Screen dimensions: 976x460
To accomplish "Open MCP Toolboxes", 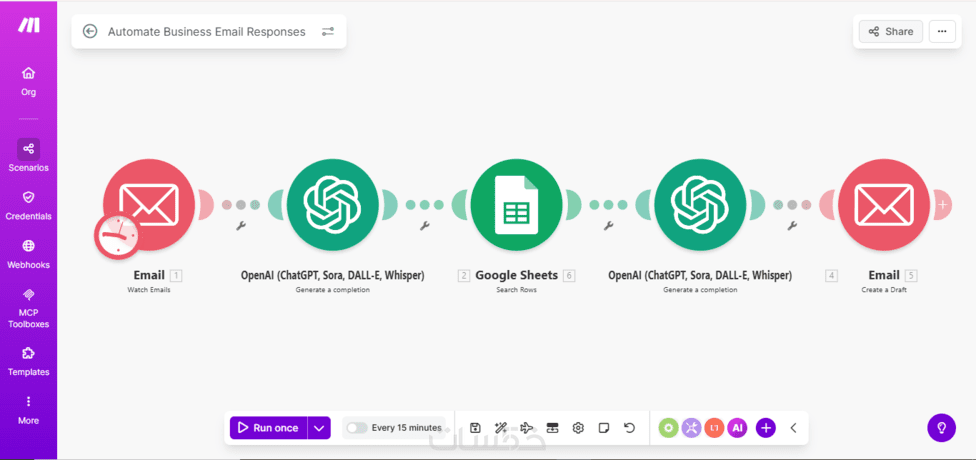I will click(x=29, y=308).
